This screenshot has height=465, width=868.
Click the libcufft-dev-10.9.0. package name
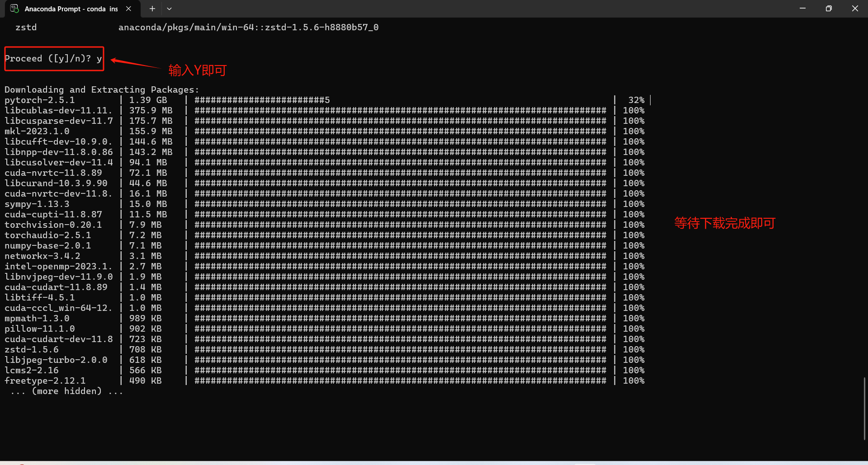click(x=58, y=141)
